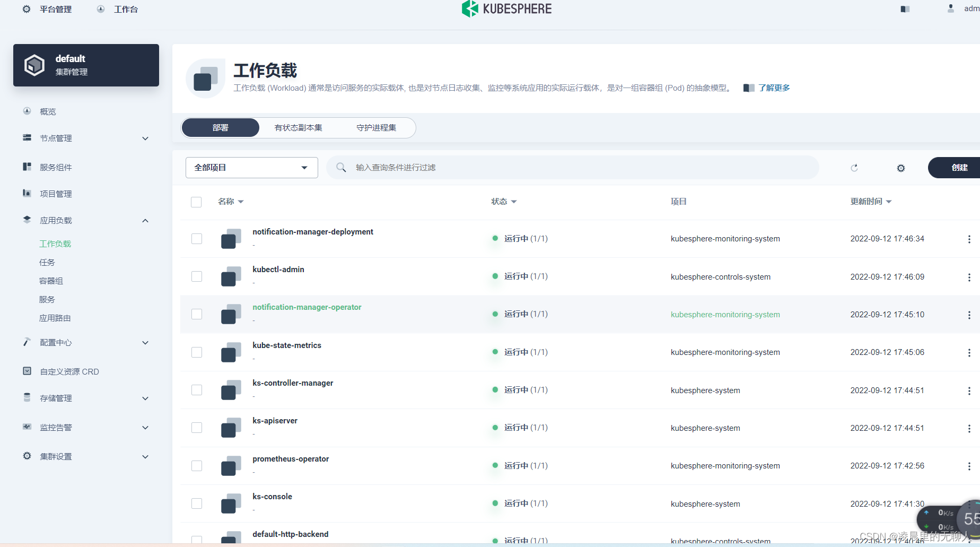
Task: Open 工作负载 in the sidebar
Action: (55, 244)
